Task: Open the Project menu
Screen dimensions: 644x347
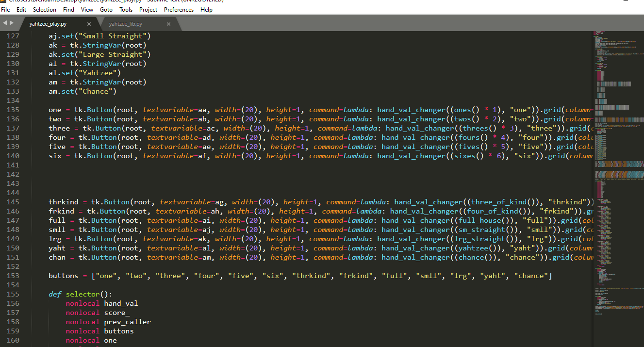Action: click(x=149, y=9)
